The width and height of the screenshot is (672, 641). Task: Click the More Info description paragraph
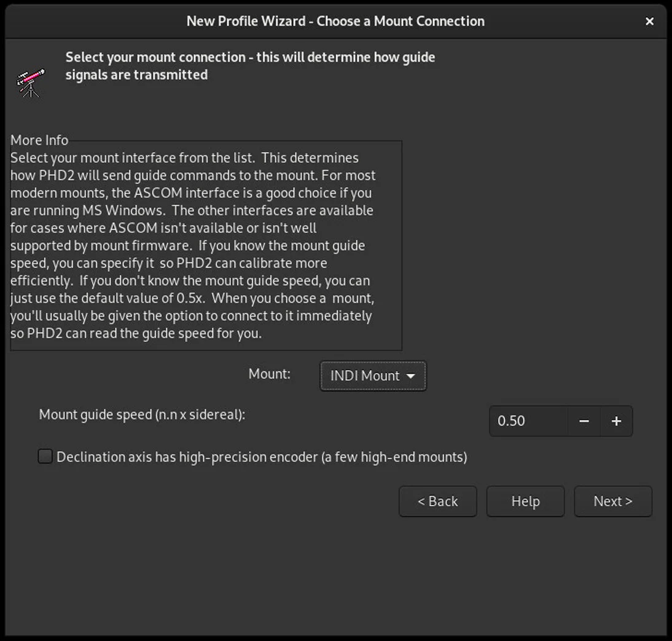tap(193, 245)
